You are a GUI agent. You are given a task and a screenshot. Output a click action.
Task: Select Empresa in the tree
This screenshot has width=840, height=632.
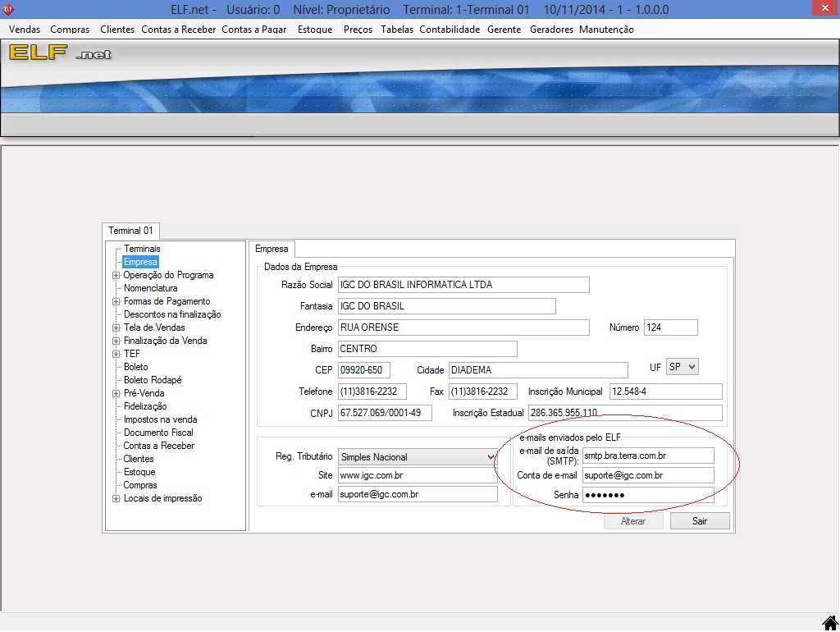(x=140, y=262)
